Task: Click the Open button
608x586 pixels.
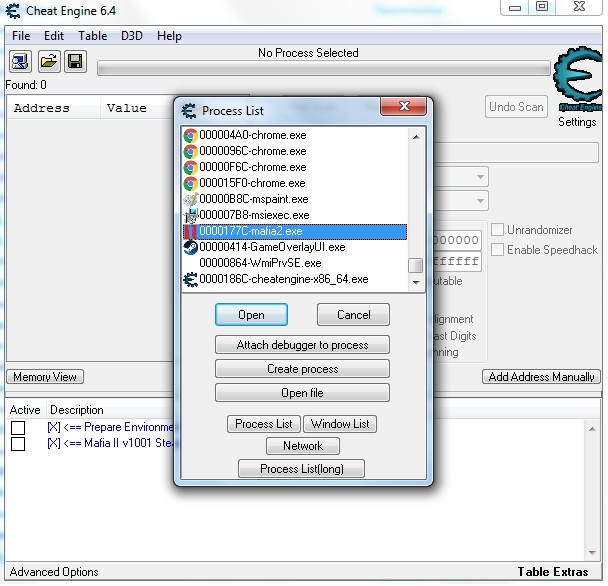Action: click(x=251, y=315)
